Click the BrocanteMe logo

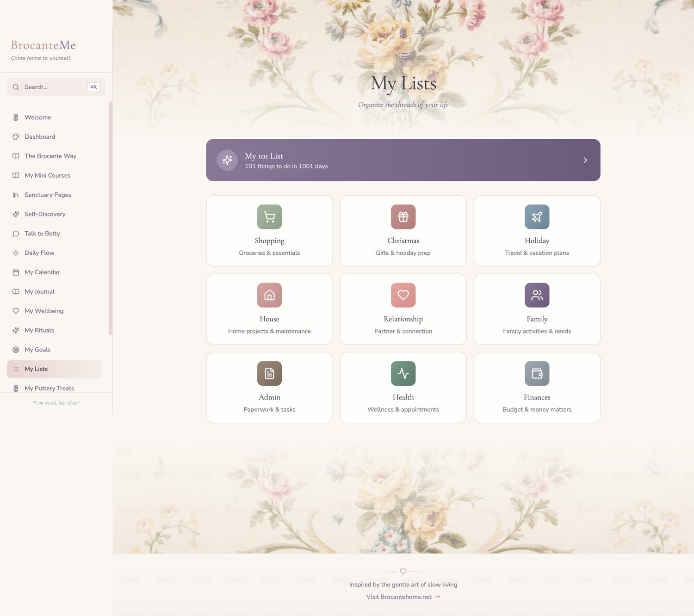coord(43,45)
